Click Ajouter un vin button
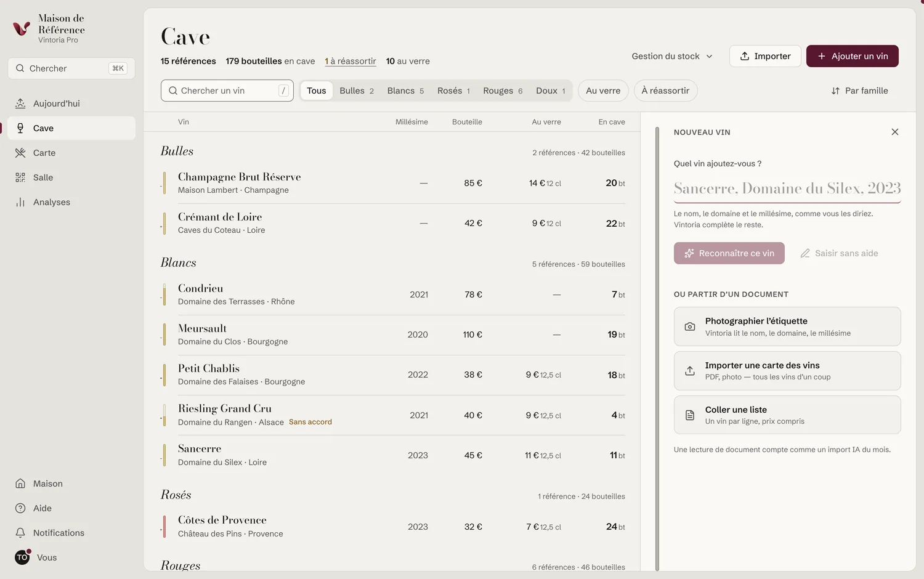The width and height of the screenshot is (924, 579). pos(853,56)
